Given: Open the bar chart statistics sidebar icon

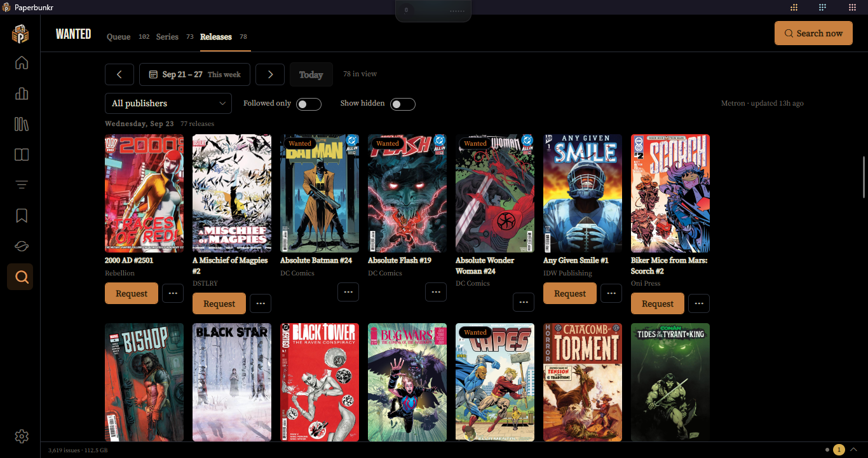Looking at the screenshot, I should [x=22, y=94].
